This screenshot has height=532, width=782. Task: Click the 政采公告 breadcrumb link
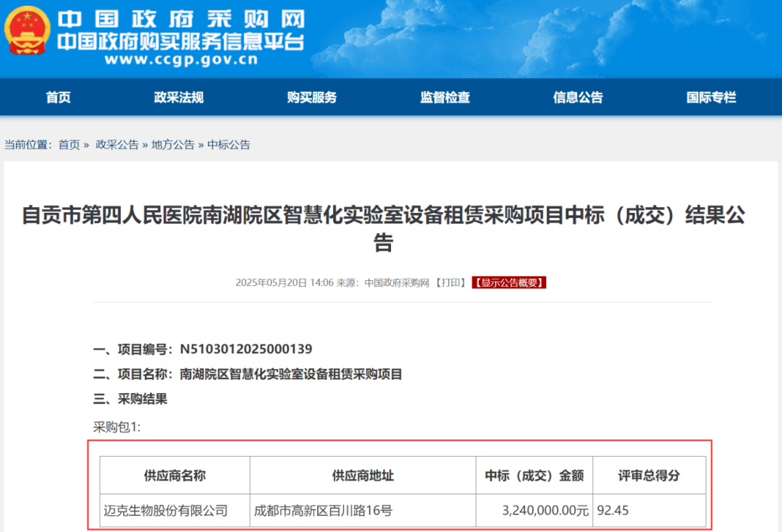[x=117, y=145]
